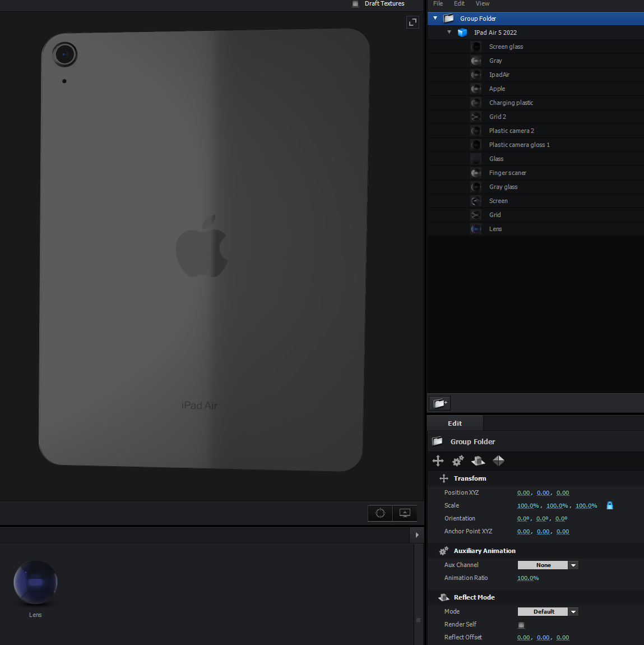Switch to the Edit tab

[x=455, y=423]
